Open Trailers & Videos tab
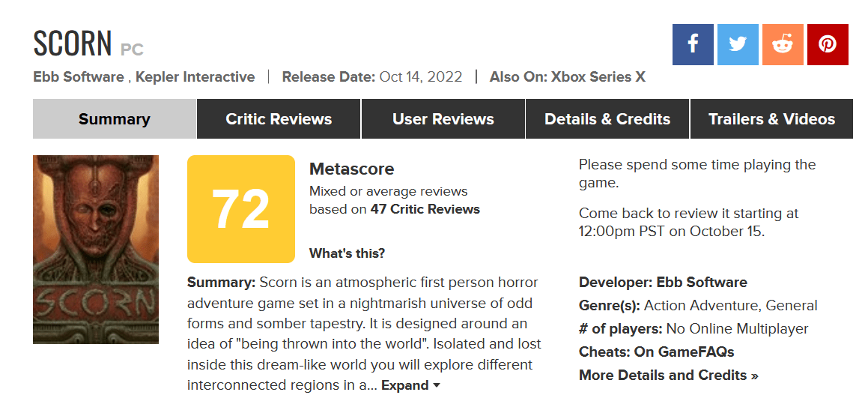The width and height of the screenshot is (868, 404). click(771, 118)
